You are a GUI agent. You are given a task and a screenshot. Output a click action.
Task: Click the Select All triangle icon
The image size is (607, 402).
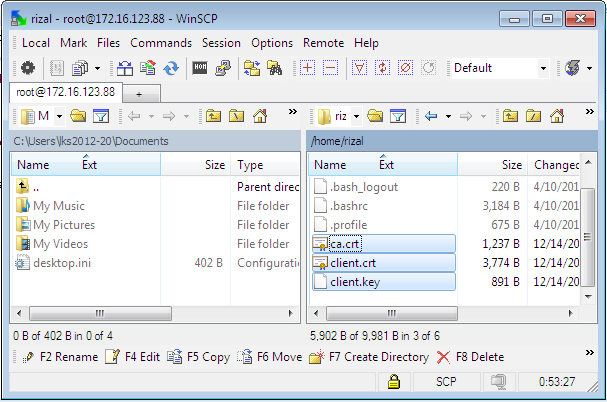(x=359, y=68)
